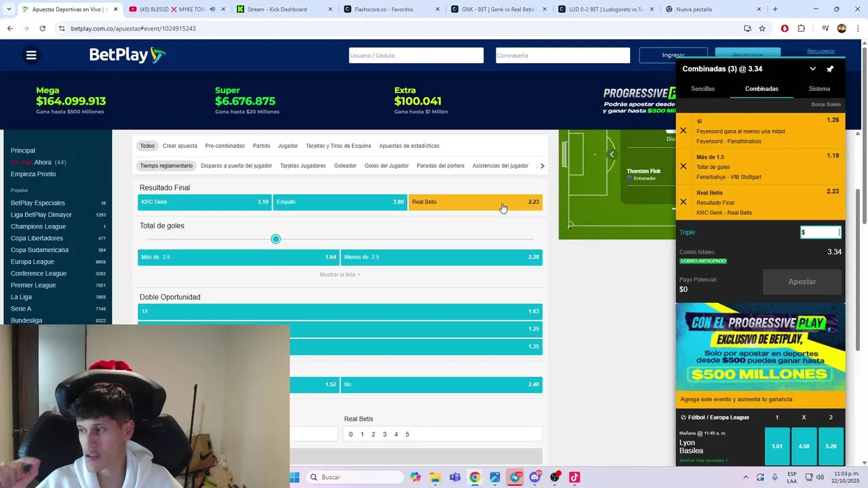This screenshot has width=868, height=488.
Task: Toggle Lyon win odds 1.61
Action: click(777, 446)
